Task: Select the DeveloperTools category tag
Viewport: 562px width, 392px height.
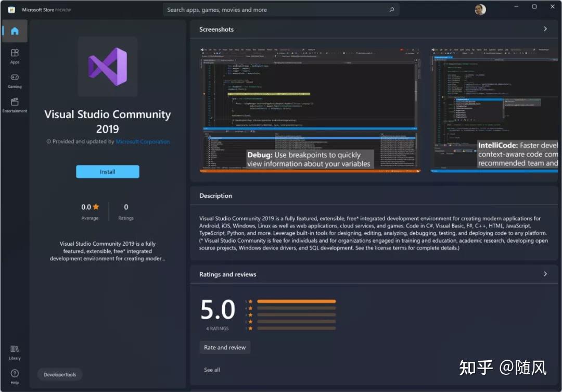Action: pyautogui.click(x=60, y=374)
